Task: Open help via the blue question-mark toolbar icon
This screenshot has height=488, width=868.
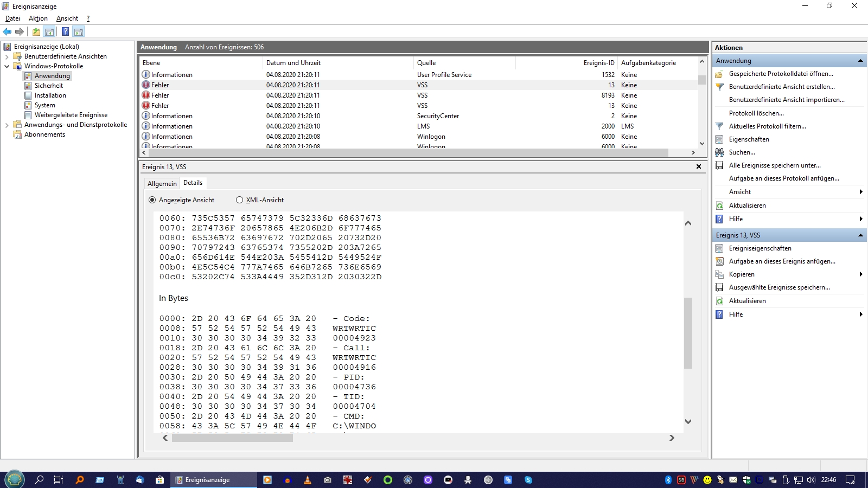Action: (65, 32)
